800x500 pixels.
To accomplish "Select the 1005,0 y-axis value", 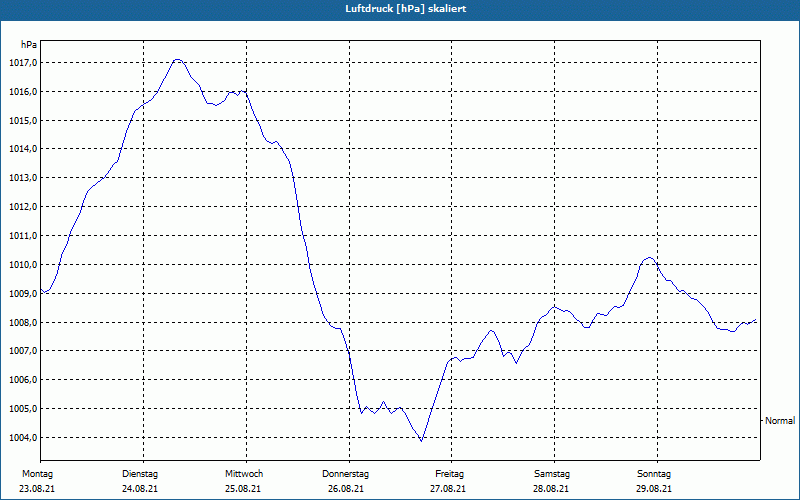I will (x=23, y=409).
